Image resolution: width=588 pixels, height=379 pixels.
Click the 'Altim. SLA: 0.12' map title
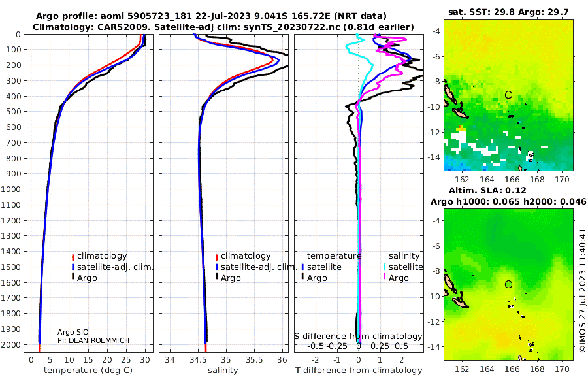pos(487,191)
